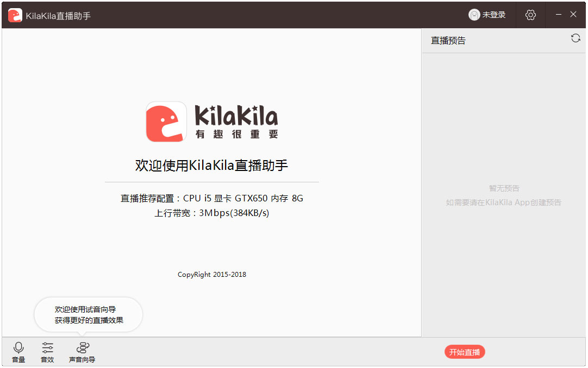Close the KilaKila直播助手 window
588x368 pixels.
pyautogui.click(x=573, y=15)
